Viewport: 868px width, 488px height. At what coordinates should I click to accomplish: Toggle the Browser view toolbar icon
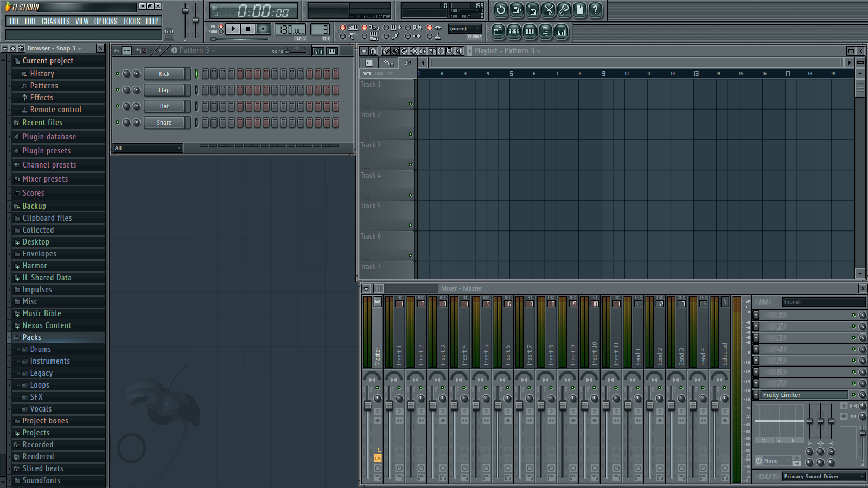point(545,31)
